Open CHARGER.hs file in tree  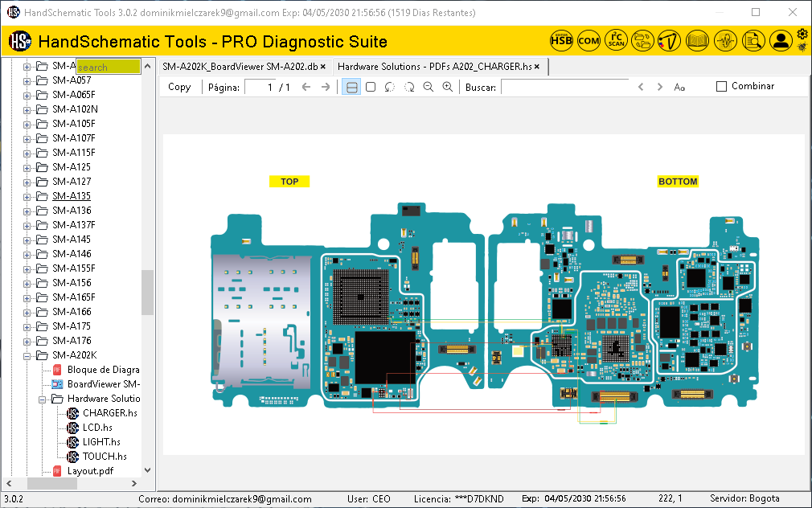[x=110, y=412]
